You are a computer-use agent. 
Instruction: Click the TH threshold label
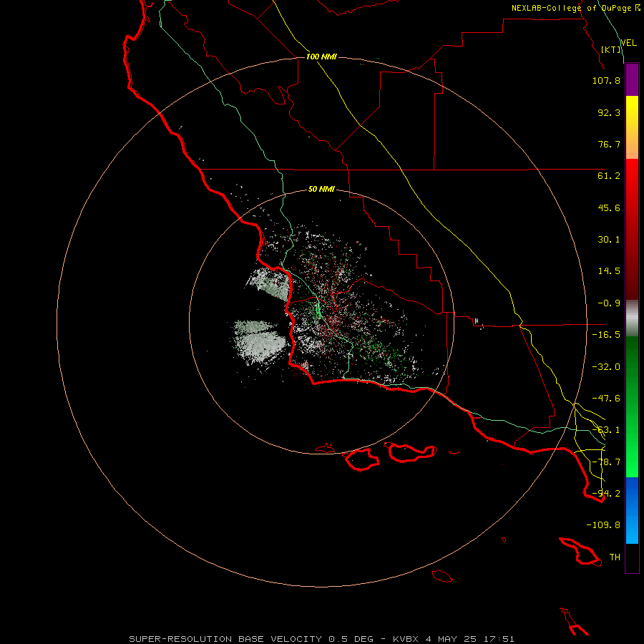coord(615,557)
